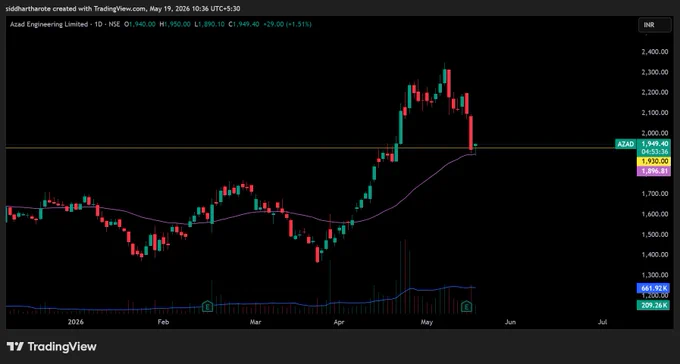Click the TradingView logo
Screen dimensions: 680x364
coord(52,347)
